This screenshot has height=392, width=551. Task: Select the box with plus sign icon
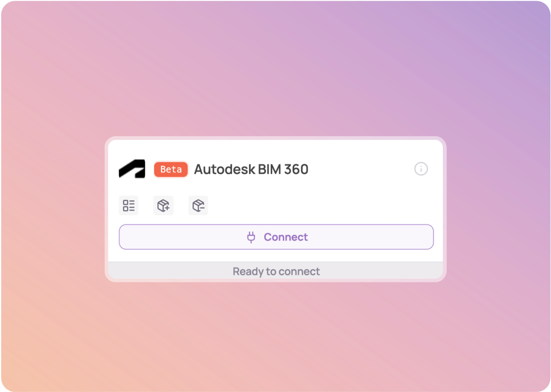pos(163,205)
